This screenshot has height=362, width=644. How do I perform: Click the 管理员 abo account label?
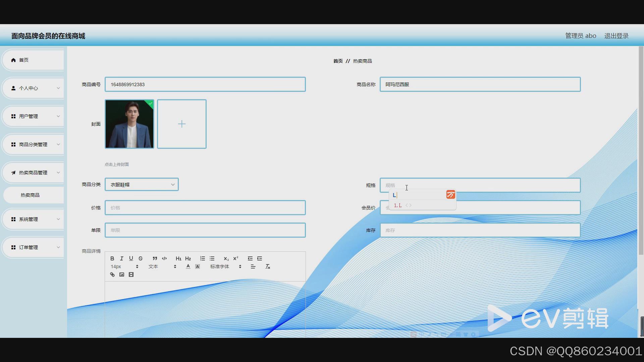[x=581, y=36]
